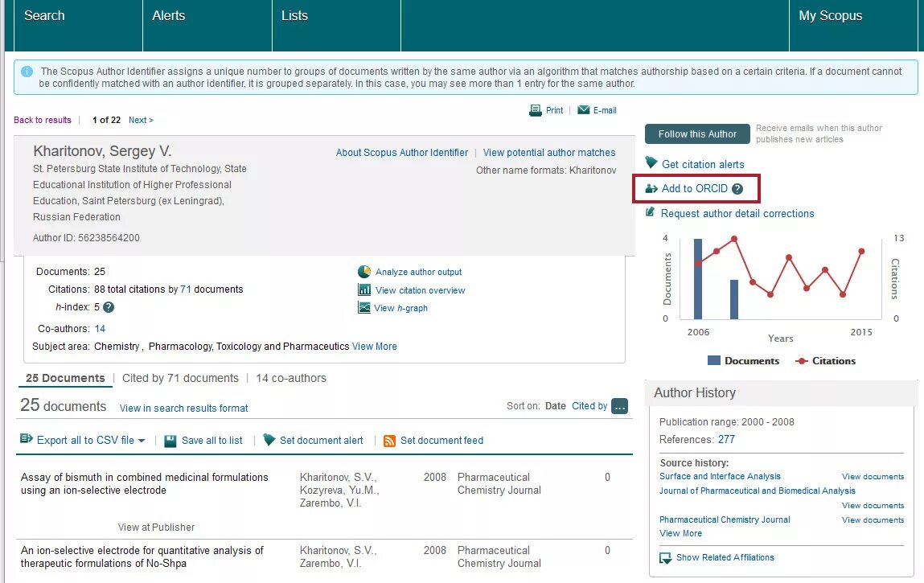
Task: Select the Analyze author output pie-chart icon
Action: 365,271
